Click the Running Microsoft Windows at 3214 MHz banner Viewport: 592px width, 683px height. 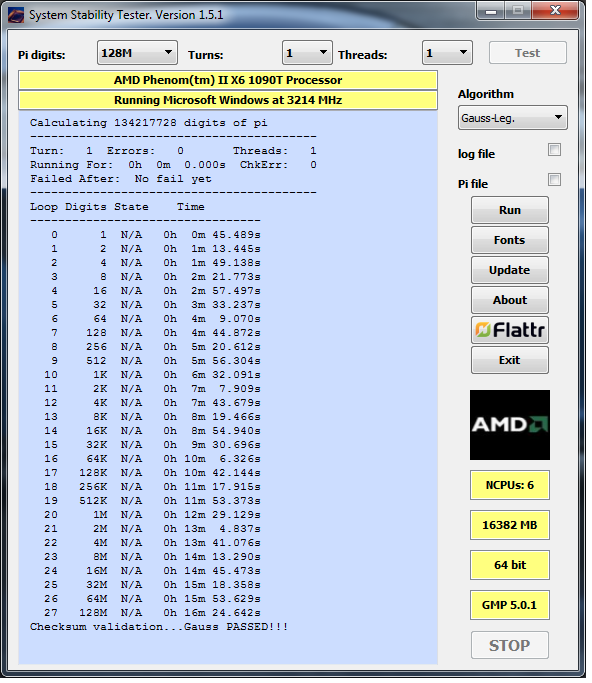[x=230, y=101]
